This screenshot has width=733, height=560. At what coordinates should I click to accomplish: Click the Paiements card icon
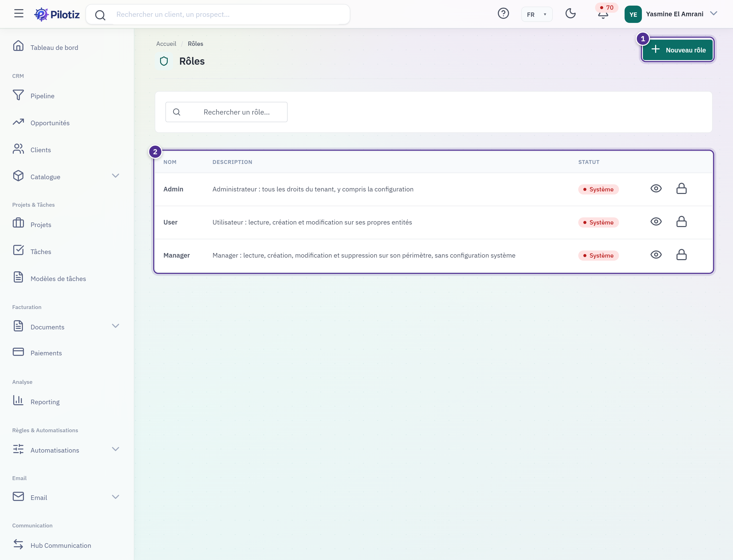coord(18,352)
